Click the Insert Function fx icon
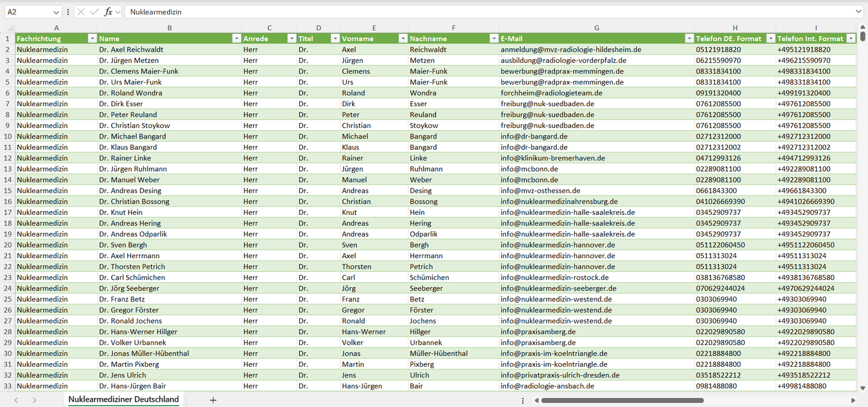Screen dimensions: 868x407 pos(108,12)
